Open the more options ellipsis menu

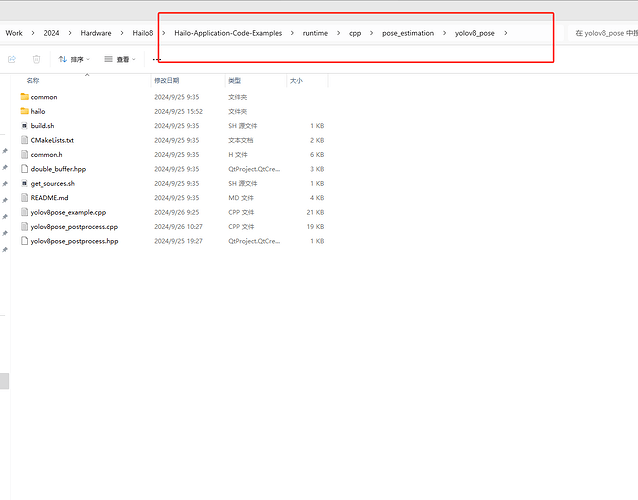(x=157, y=59)
